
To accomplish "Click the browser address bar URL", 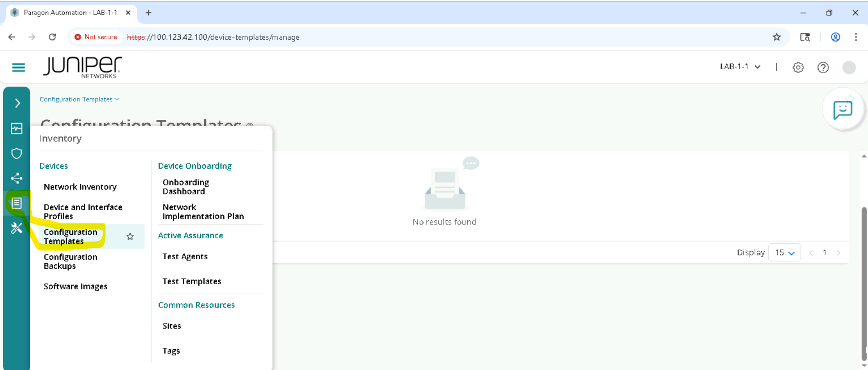I will click(x=226, y=37).
